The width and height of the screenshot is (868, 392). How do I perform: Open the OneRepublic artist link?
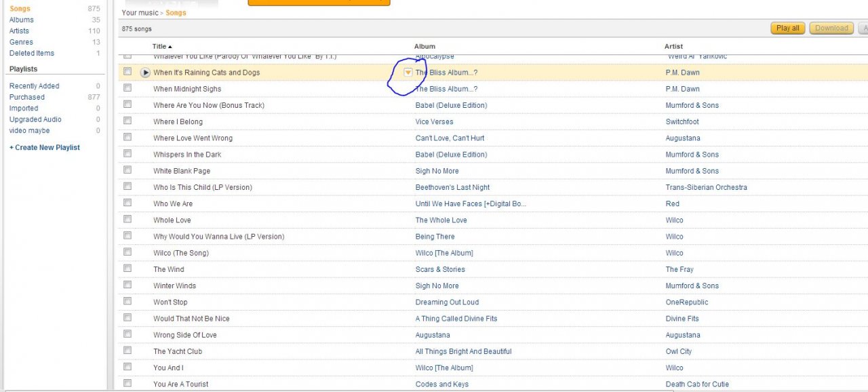687,302
